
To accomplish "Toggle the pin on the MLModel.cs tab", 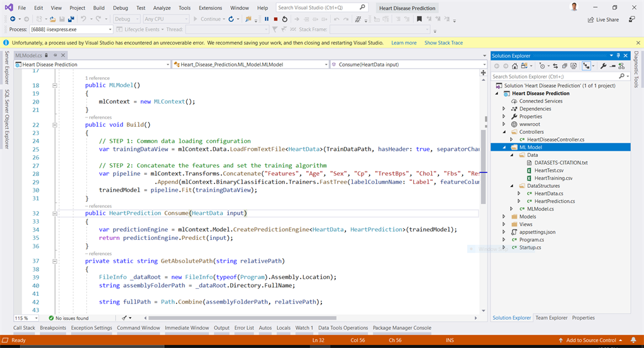I will click(x=55, y=55).
